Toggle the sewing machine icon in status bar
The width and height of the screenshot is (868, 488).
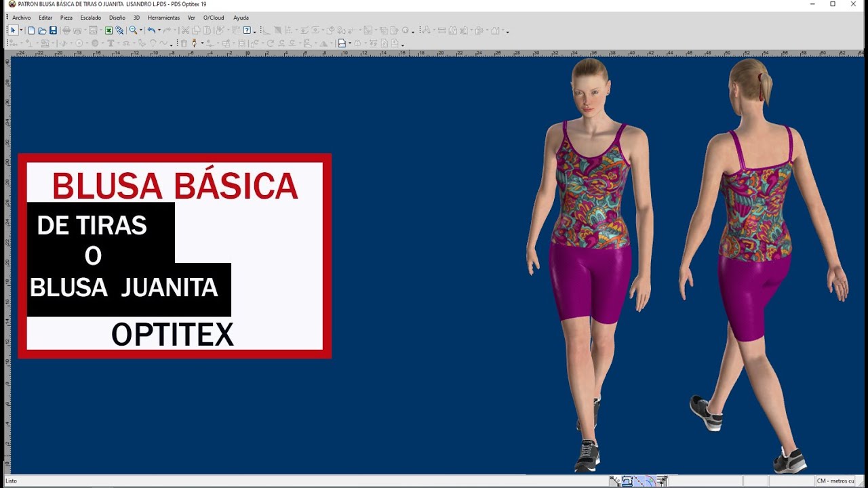coord(627,481)
